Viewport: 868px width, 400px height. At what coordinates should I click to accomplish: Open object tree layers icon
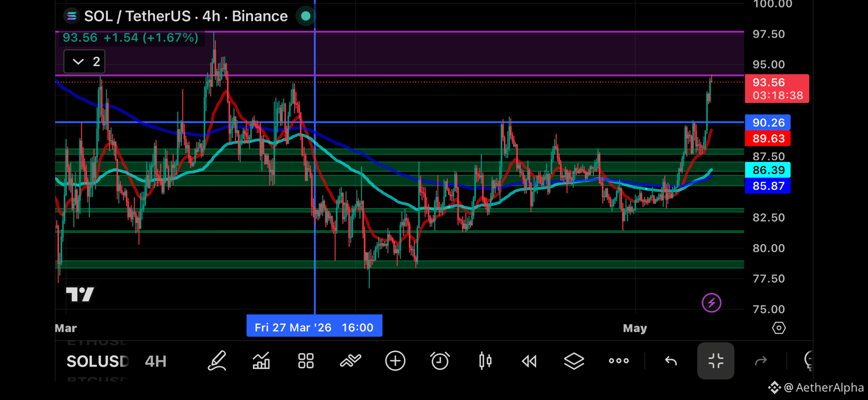coord(574,361)
